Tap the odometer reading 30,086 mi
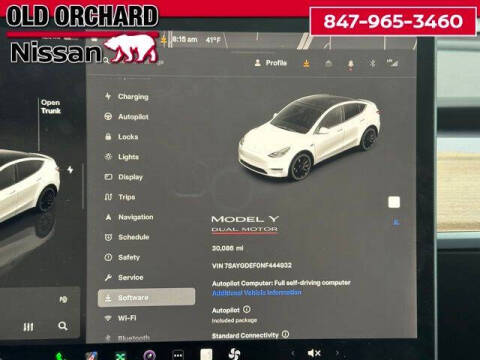The height and width of the screenshot is (360, 480). coord(227,248)
